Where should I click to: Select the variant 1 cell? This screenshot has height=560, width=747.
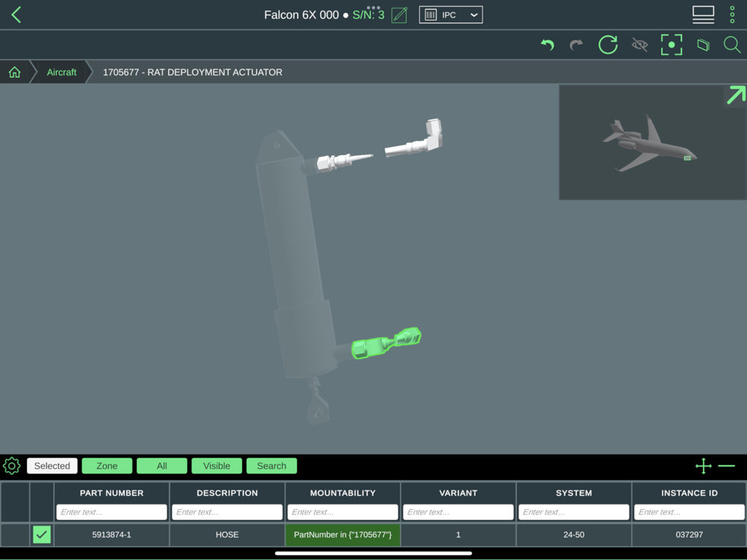point(459,535)
